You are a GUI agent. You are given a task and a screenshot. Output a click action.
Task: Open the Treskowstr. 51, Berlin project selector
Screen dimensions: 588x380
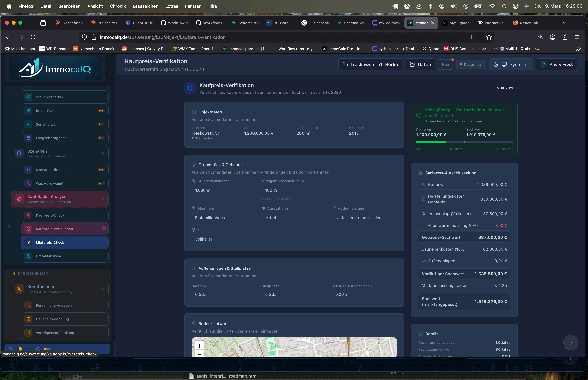point(370,64)
